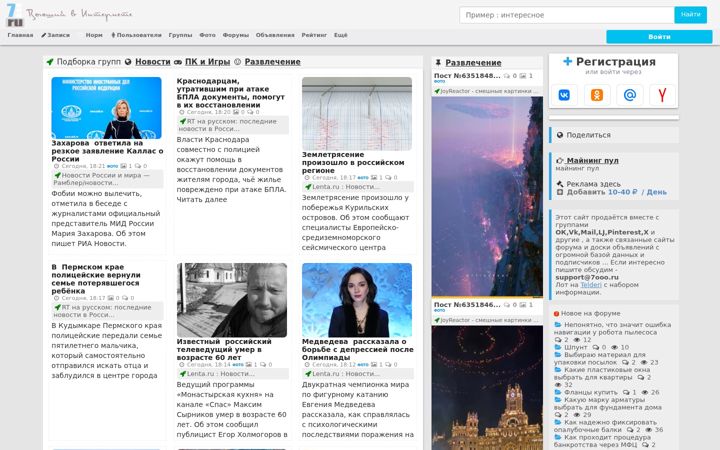Click the smiley icon before Развлечение group
The width and height of the screenshot is (720, 450).
(237, 62)
